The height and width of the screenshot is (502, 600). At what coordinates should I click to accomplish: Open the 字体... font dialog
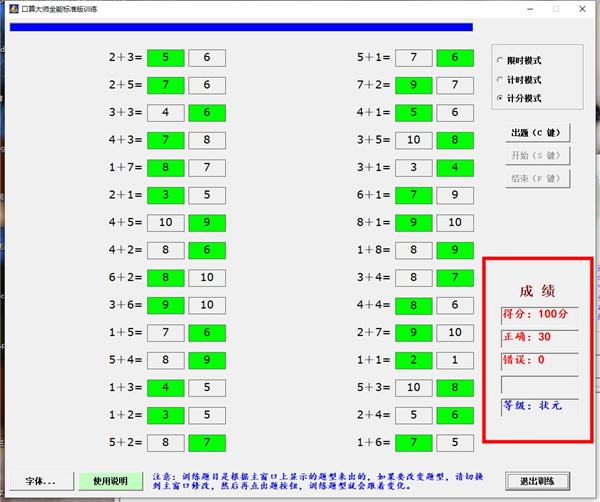tap(41, 481)
